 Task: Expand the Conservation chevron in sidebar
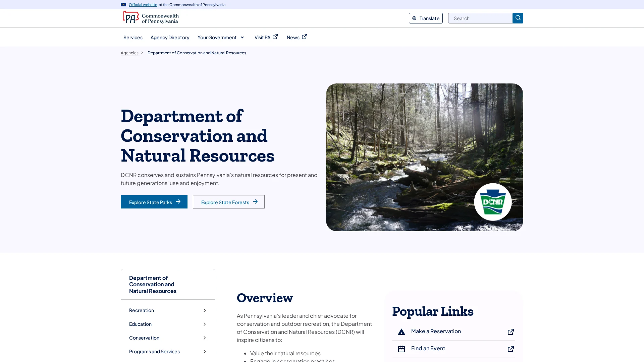(x=205, y=338)
